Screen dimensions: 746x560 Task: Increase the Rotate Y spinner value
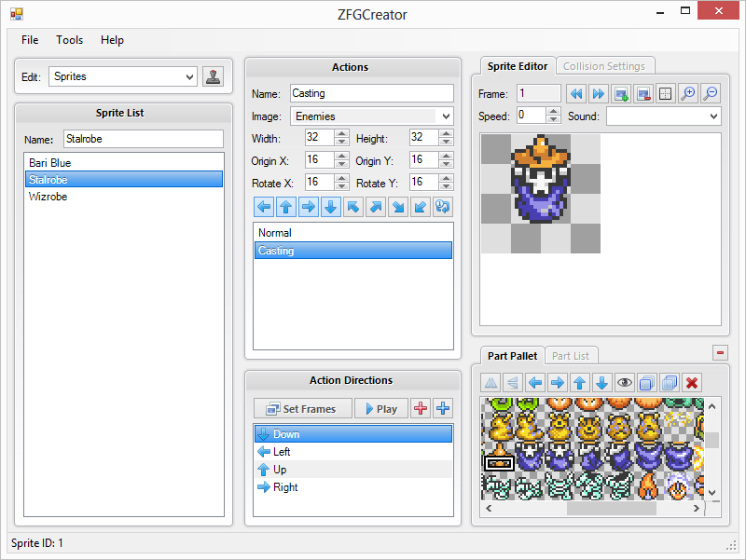446,178
